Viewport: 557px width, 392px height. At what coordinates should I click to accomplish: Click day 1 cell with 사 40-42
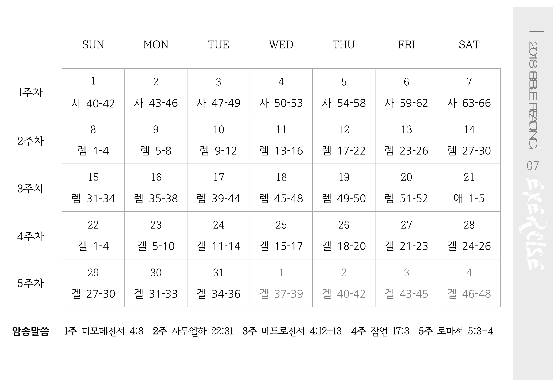(x=93, y=92)
